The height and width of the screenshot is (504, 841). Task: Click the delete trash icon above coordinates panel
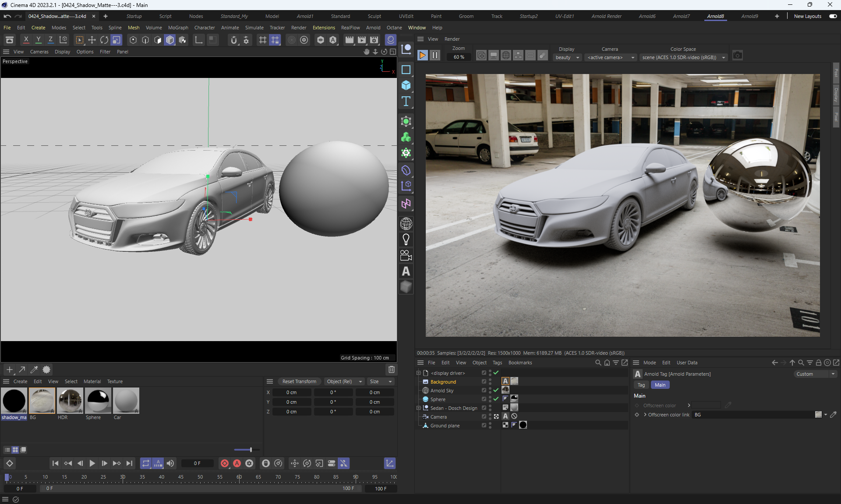tap(392, 370)
